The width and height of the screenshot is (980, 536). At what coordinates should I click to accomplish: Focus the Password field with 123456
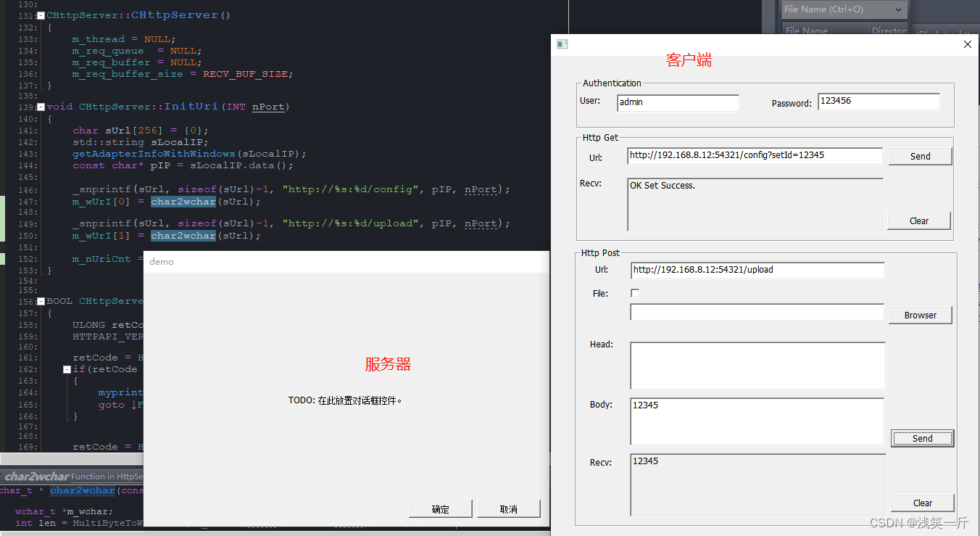pyautogui.click(x=879, y=102)
